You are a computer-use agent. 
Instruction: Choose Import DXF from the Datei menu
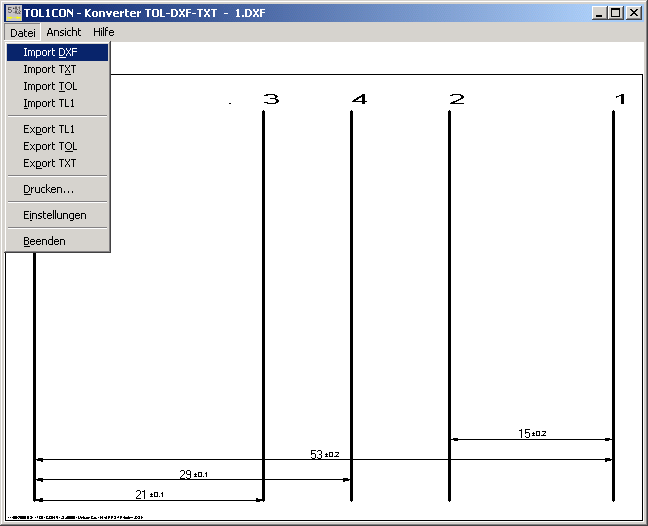click(50, 52)
